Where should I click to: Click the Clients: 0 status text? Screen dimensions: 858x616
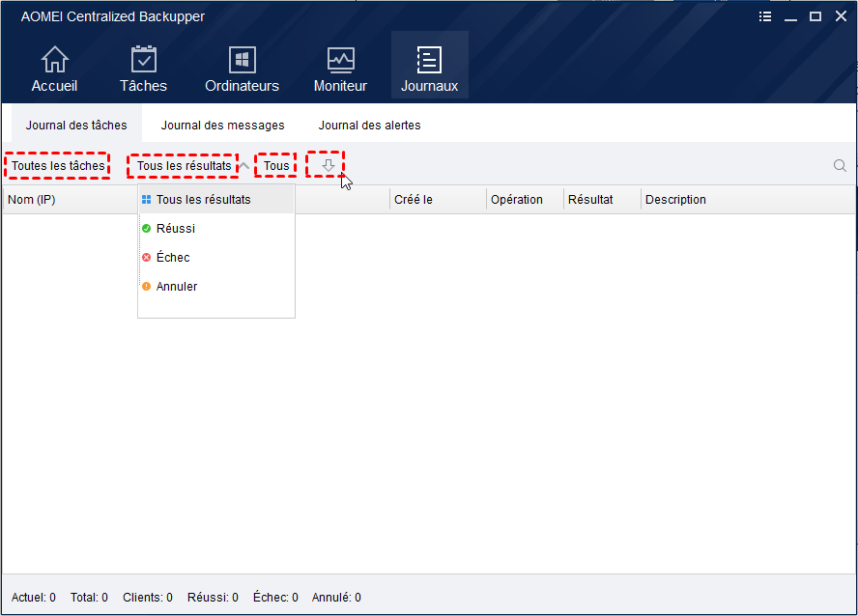point(148,598)
